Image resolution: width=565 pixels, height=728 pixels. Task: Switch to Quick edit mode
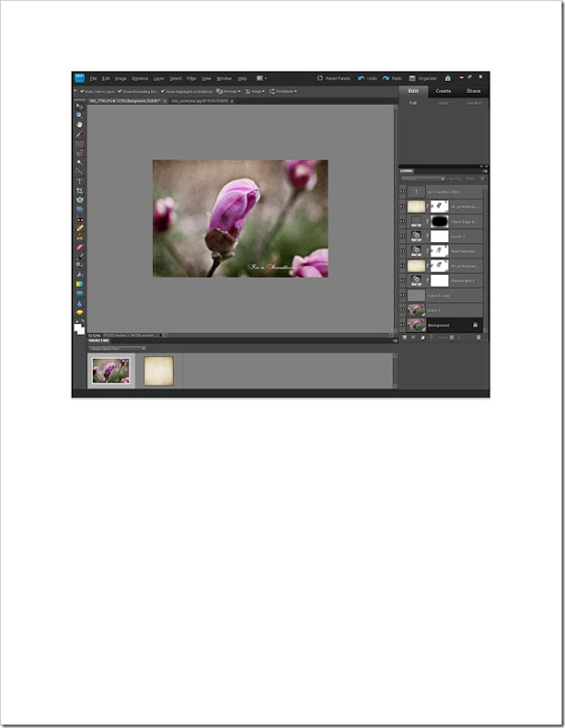pos(443,103)
